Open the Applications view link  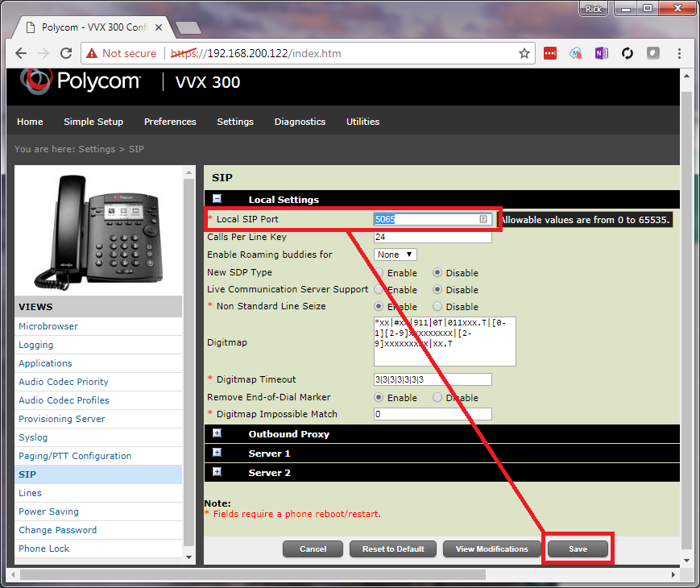[x=45, y=363]
